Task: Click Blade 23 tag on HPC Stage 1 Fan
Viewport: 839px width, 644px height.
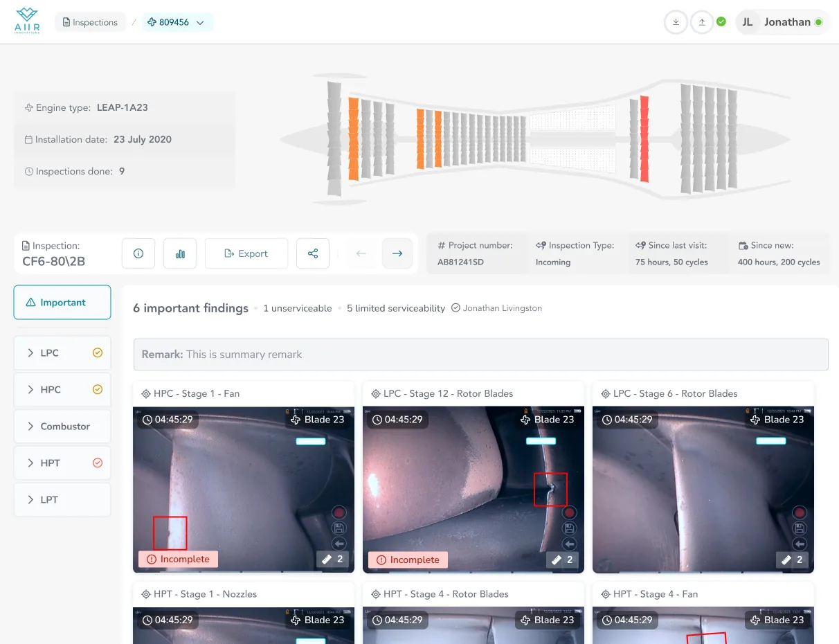Action: tap(317, 420)
